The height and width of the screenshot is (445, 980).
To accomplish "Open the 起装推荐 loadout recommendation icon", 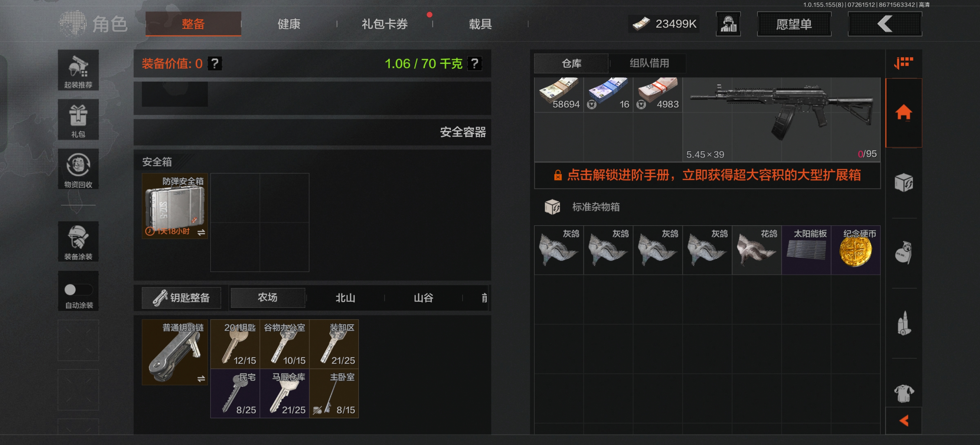I will (x=78, y=70).
